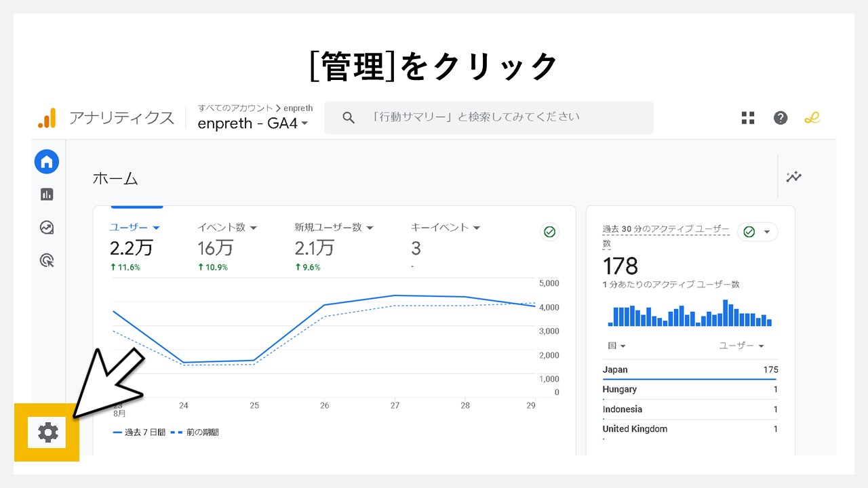The width and height of the screenshot is (868, 488).
Task: Expand the active users card options arrow
Action: pyautogui.click(x=768, y=231)
